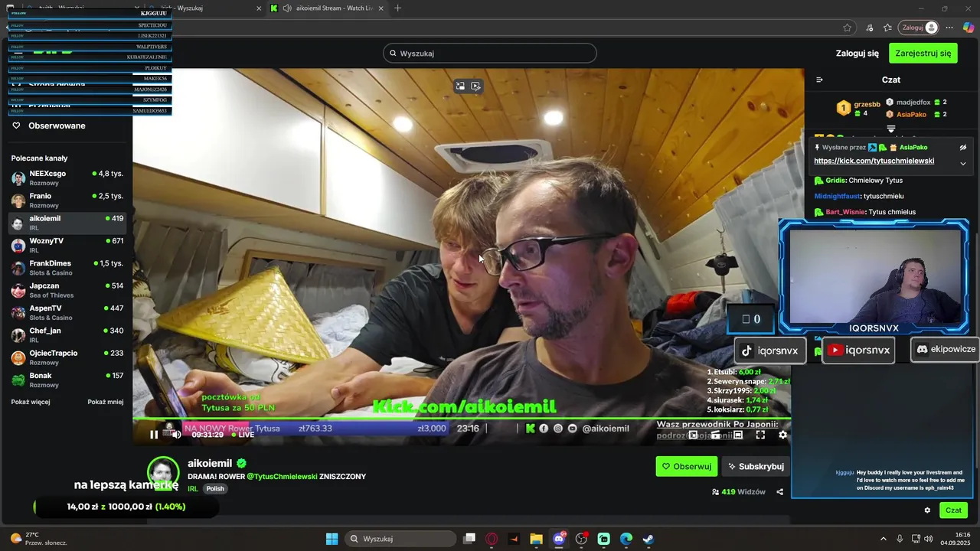Open Japczan channel avatar

click(18, 291)
